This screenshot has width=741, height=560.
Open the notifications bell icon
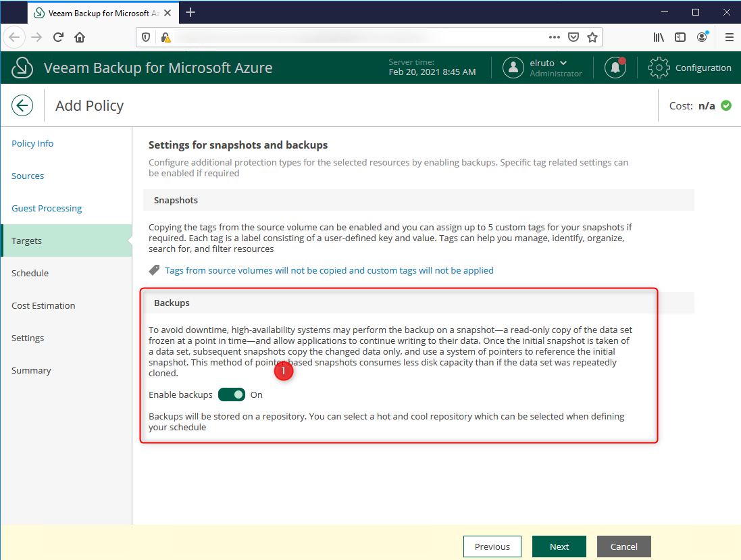615,68
